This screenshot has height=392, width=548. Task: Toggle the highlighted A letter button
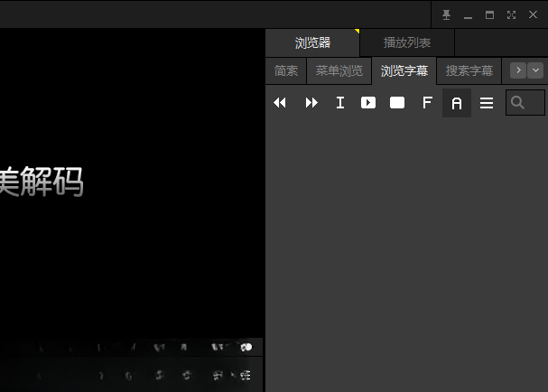click(x=457, y=103)
